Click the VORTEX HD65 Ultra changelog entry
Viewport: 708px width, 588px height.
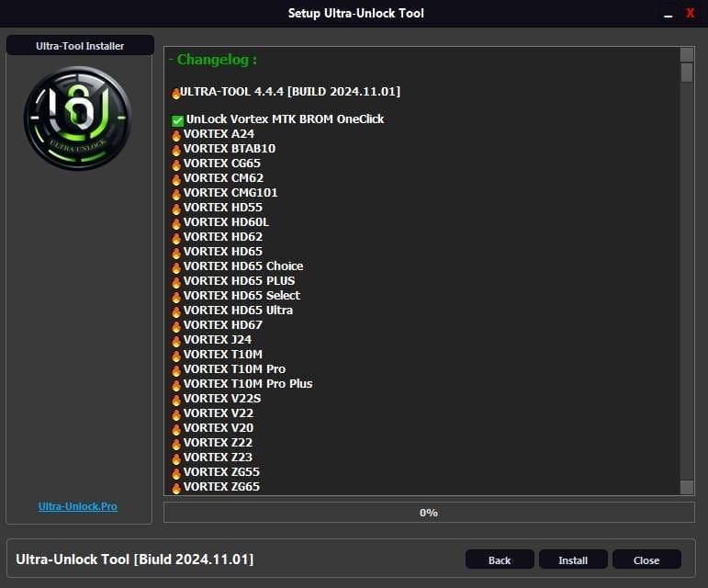click(238, 311)
